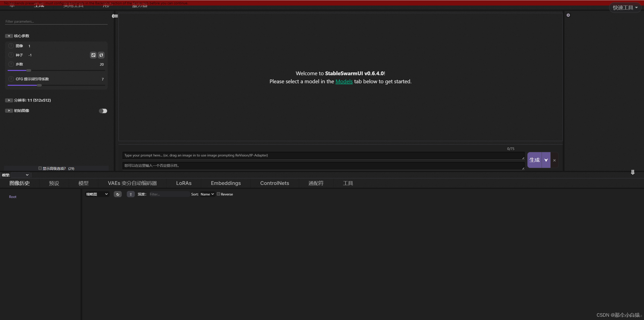
Task: Check the 显示高级选项 checkbox
Action: pos(40,168)
